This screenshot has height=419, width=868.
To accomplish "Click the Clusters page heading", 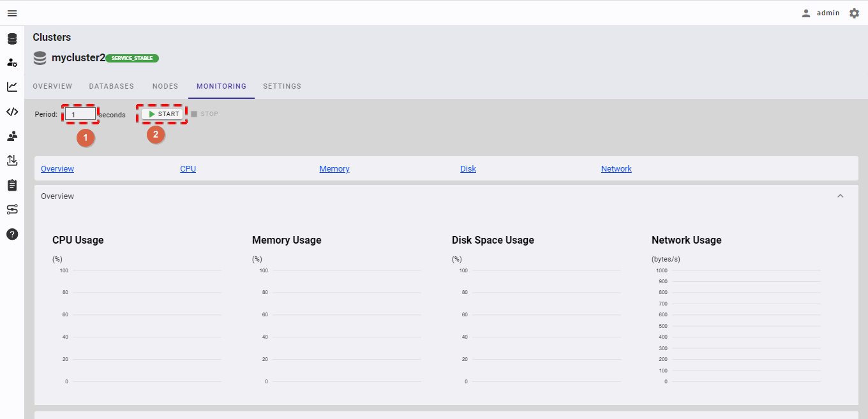I will tap(52, 37).
